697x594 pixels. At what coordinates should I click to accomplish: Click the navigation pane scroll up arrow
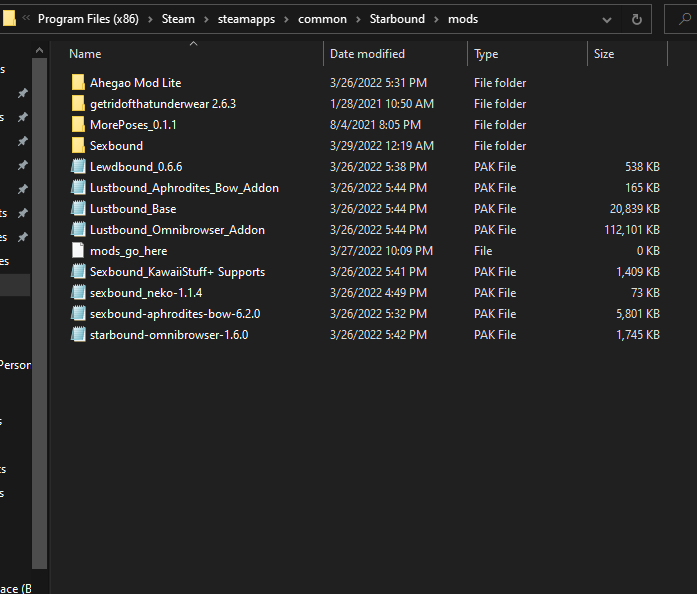(x=40, y=51)
